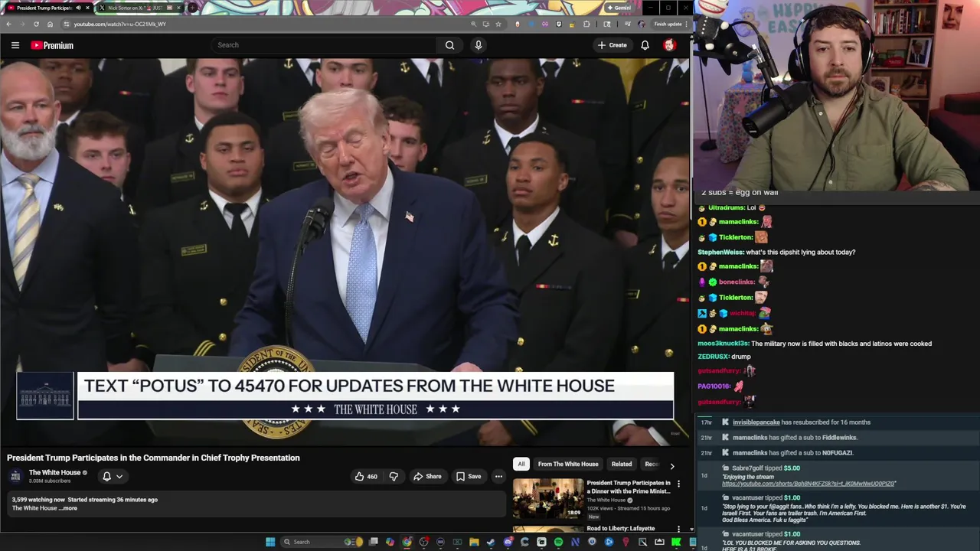Image resolution: width=980 pixels, height=551 pixels.
Task: Close the President Trump Participates tab
Action: click(87, 8)
